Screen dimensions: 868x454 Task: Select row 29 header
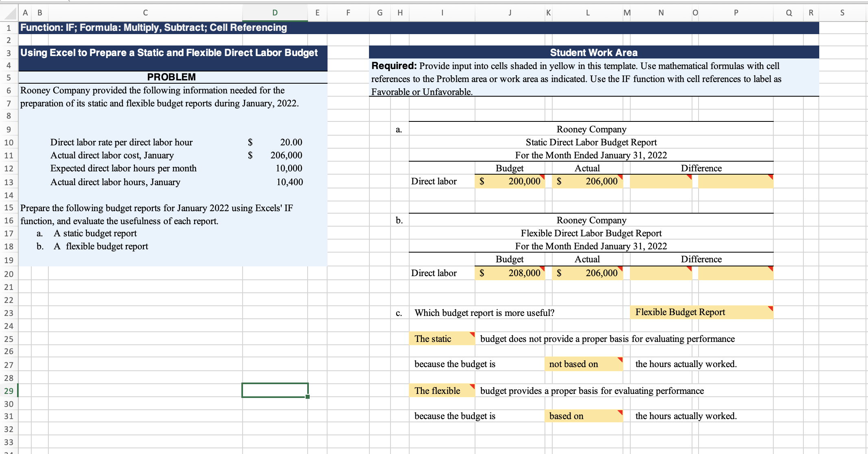pyautogui.click(x=9, y=391)
